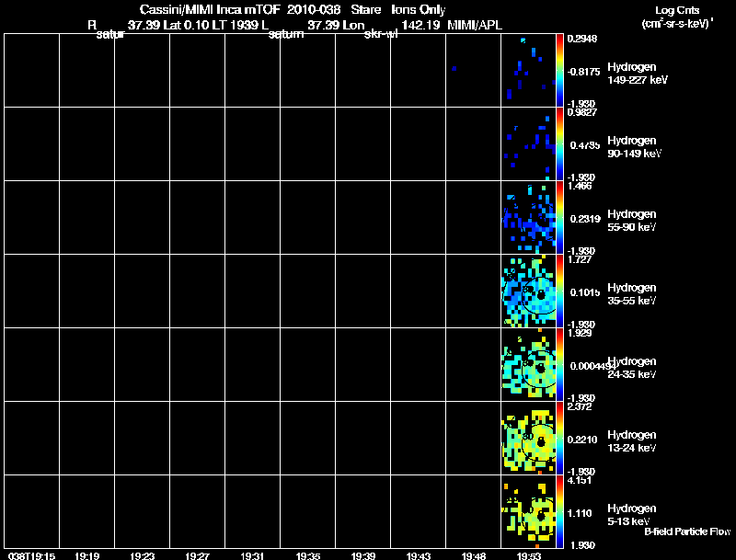
Task: Select the Hydrogen 24-35 keV image panel
Action: click(x=528, y=365)
